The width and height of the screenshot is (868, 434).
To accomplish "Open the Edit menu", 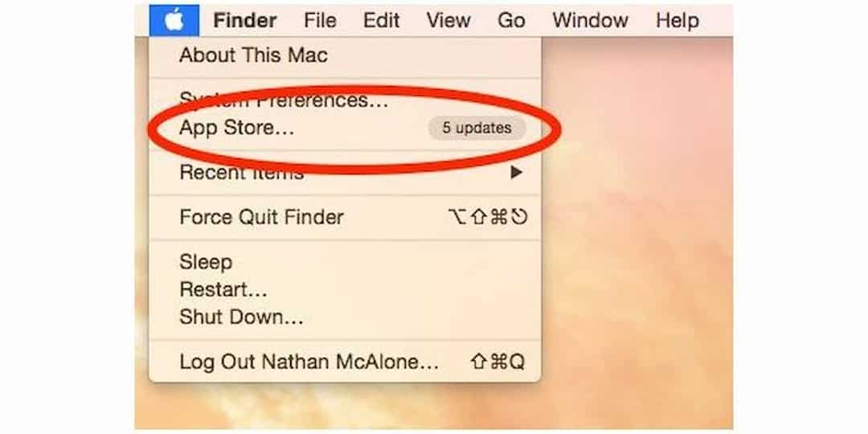I will coord(382,20).
